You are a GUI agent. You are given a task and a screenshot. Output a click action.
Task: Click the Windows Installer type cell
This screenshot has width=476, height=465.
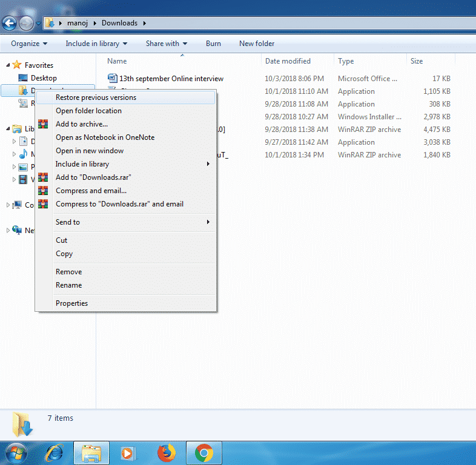pos(369,117)
